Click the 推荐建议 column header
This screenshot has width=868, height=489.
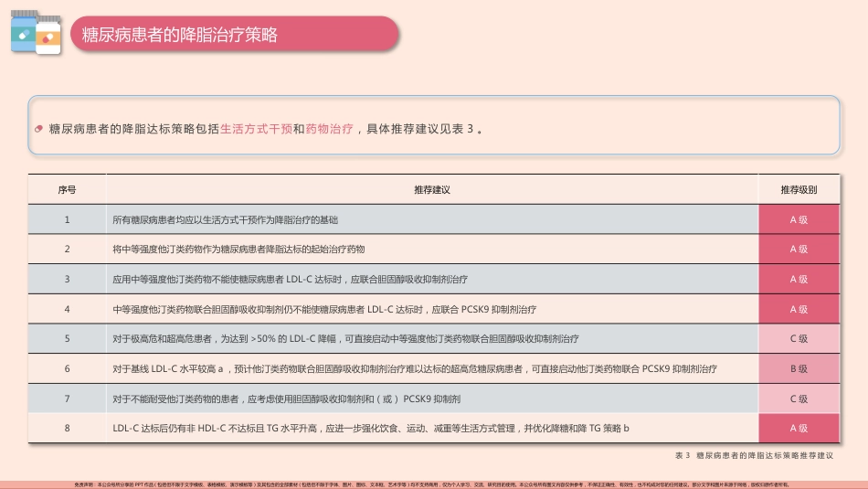(x=432, y=189)
